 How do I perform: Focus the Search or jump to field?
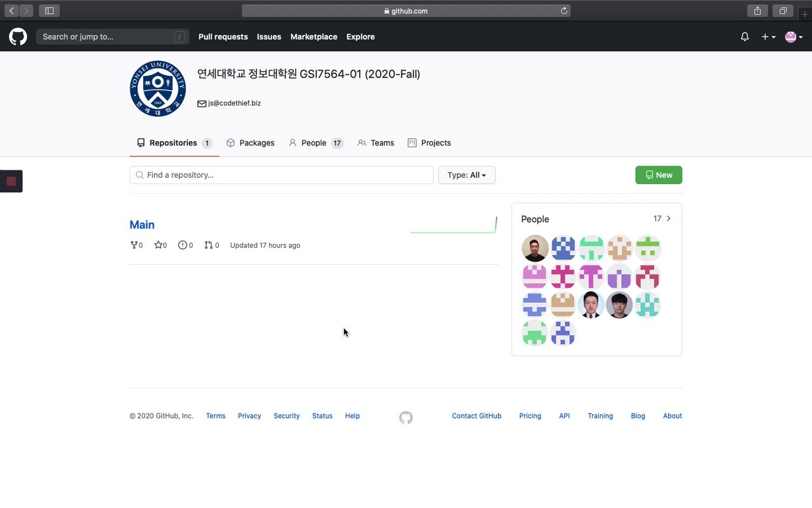[113, 37]
